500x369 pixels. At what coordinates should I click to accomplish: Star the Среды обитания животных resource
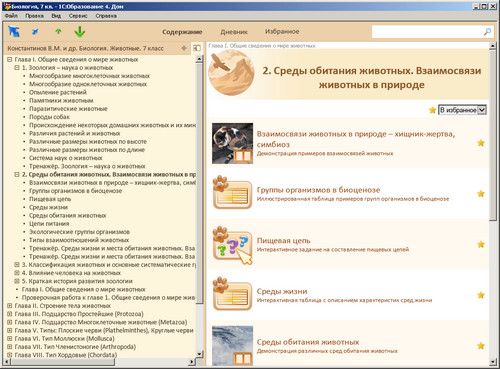point(481,346)
